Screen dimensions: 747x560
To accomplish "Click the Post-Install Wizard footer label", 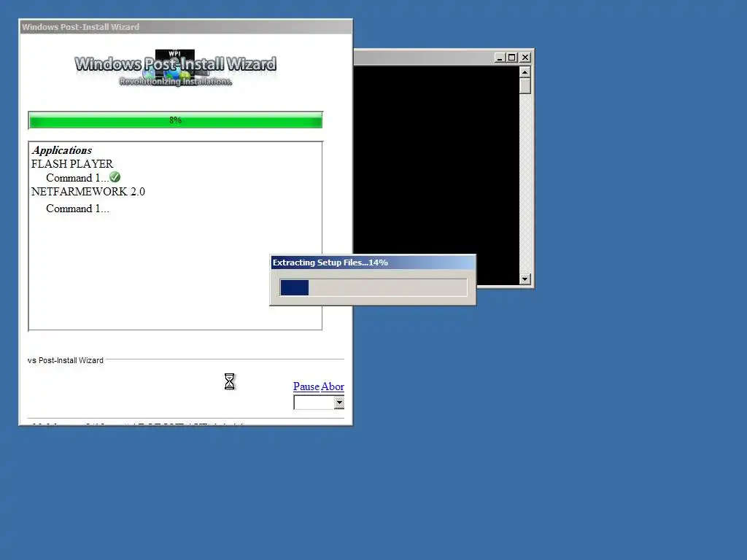I will (x=65, y=360).
